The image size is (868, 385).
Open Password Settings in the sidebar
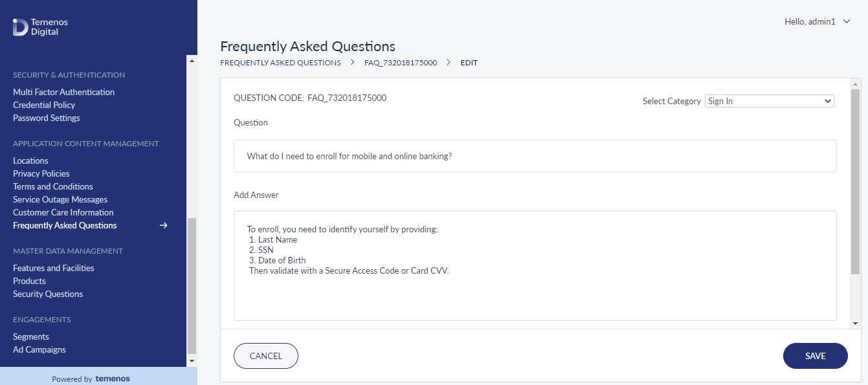point(47,118)
